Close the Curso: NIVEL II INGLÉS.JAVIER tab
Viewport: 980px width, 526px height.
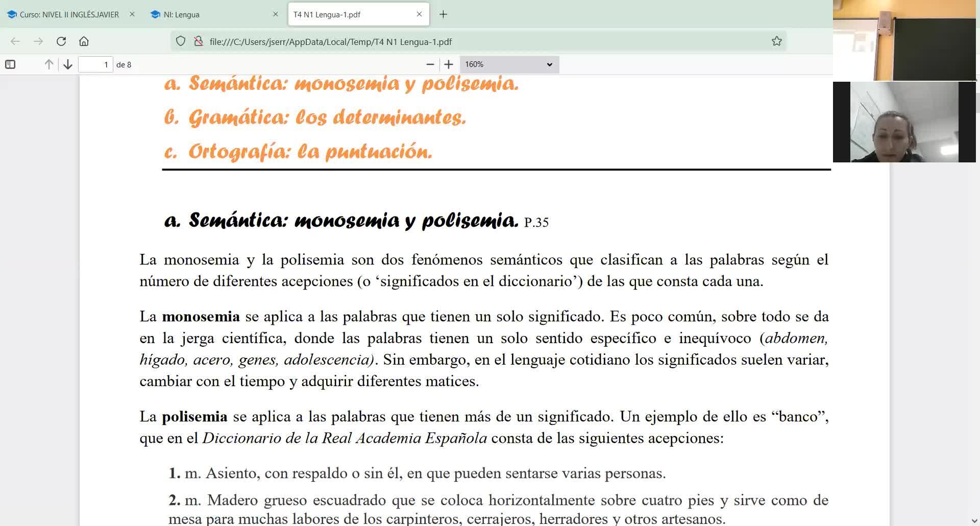click(132, 14)
